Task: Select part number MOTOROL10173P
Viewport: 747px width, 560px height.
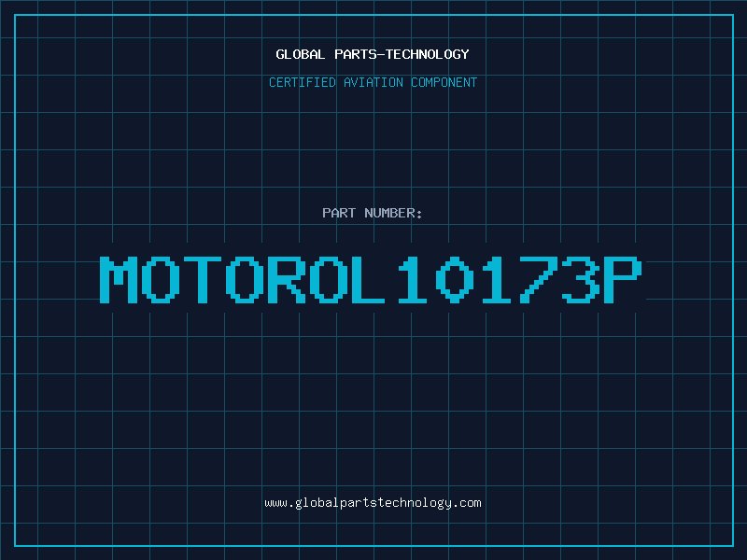Action: (371, 279)
